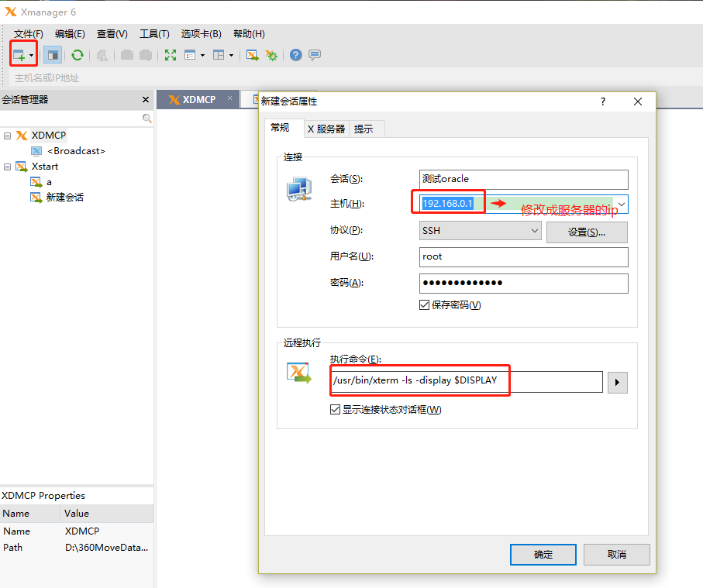Collapse the Xstart tree node
The image size is (703, 588).
click(x=7, y=167)
